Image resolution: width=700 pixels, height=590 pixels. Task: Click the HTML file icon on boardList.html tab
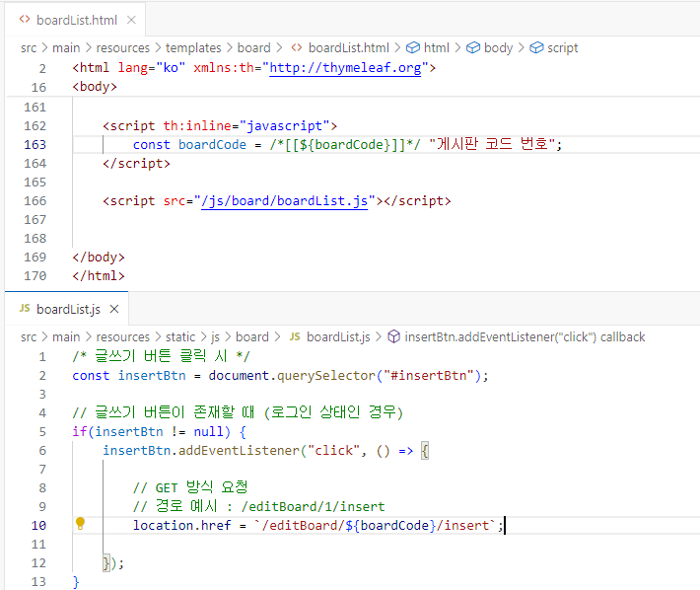pos(25,20)
